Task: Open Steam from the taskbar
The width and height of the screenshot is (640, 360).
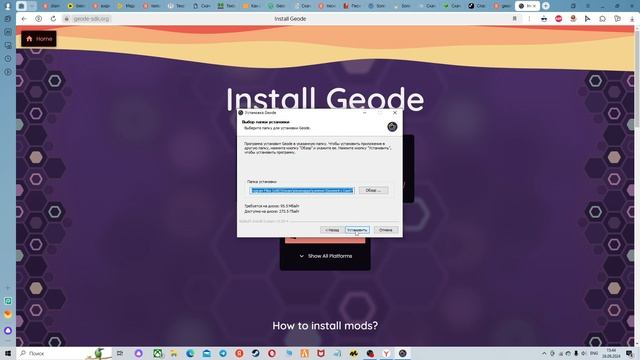Action: coord(256,353)
